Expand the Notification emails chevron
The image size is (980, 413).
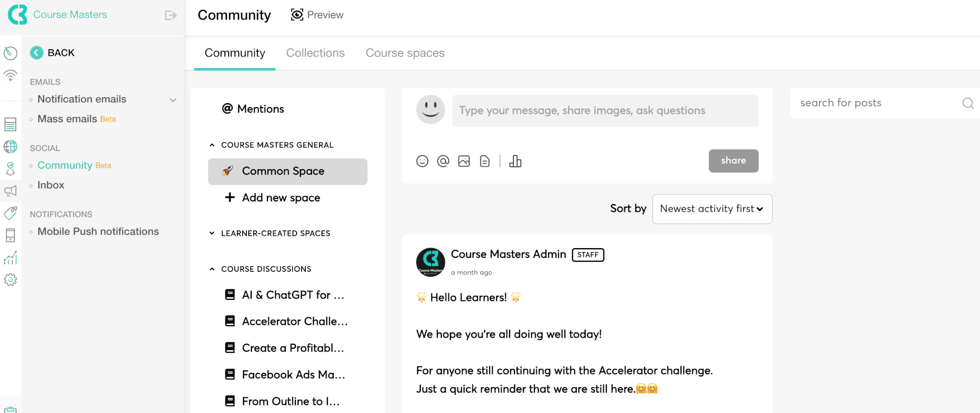pos(173,100)
